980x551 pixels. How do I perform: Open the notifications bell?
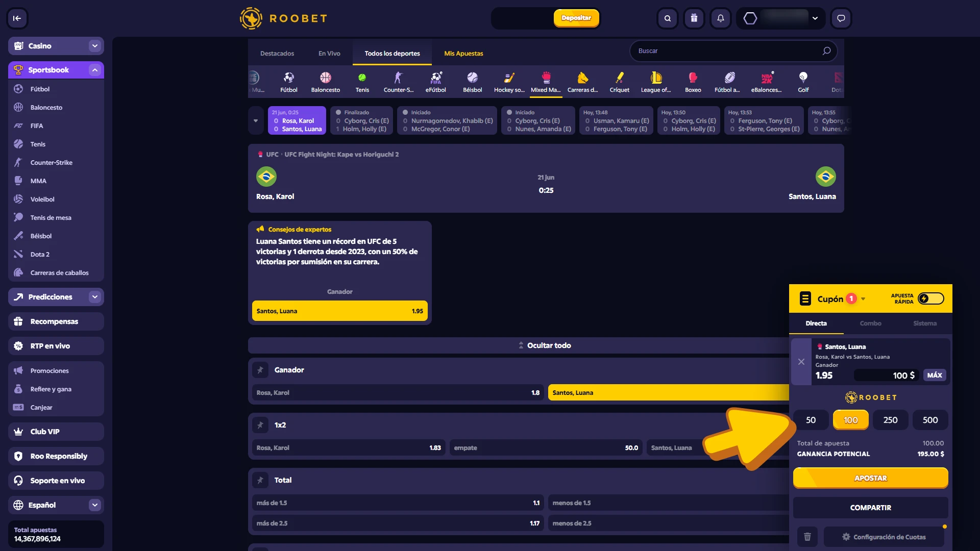721,18
